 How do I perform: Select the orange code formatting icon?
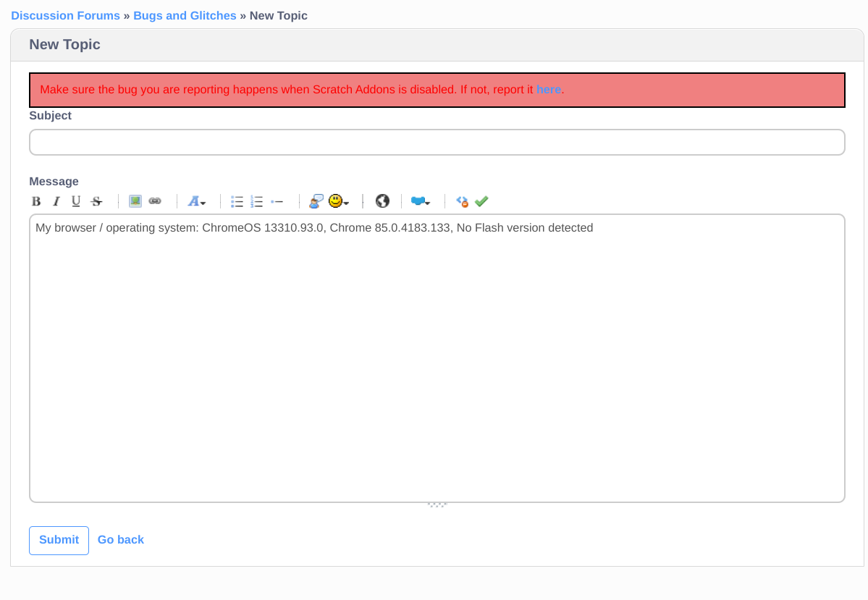pyautogui.click(x=462, y=201)
